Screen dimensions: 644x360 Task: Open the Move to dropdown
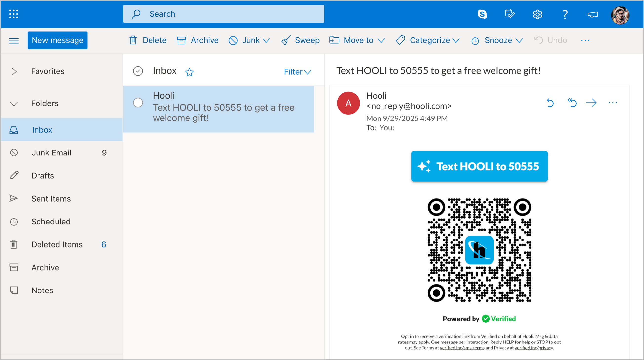pos(357,40)
